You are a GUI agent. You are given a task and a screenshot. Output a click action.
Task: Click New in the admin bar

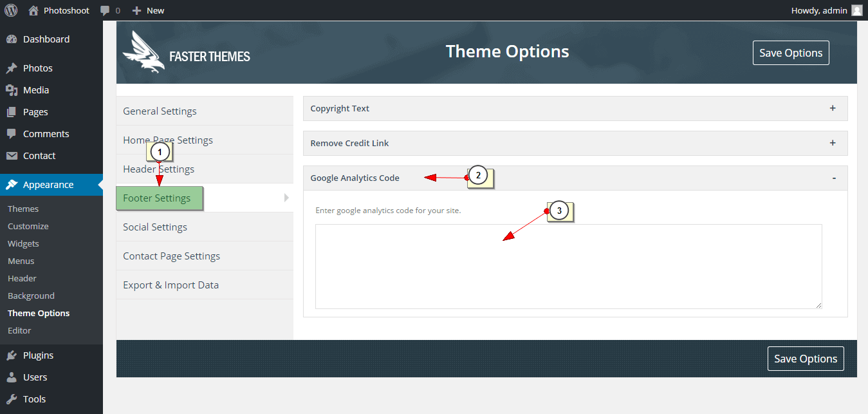point(155,10)
